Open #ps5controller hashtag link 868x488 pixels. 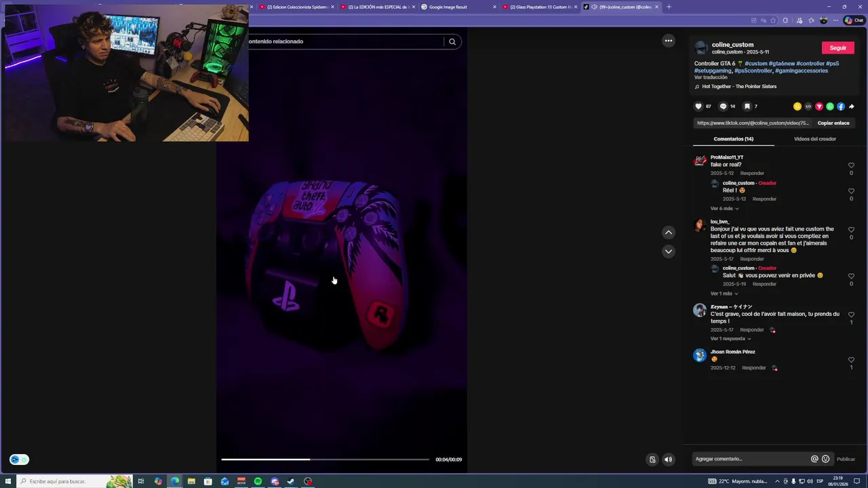coord(753,70)
